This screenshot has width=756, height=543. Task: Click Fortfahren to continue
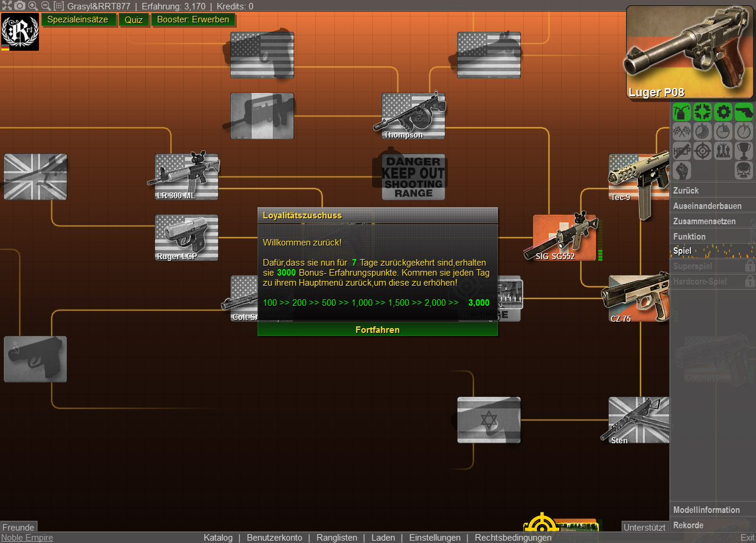[377, 329]
